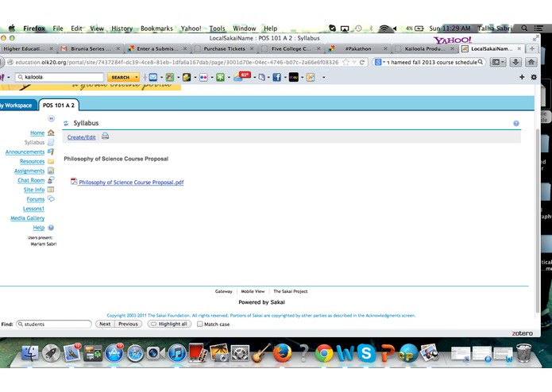The height and width of the screenshot is (392, 552).
Task: Click the browser vertical scrollbar
Action: (x=537, y=221)
